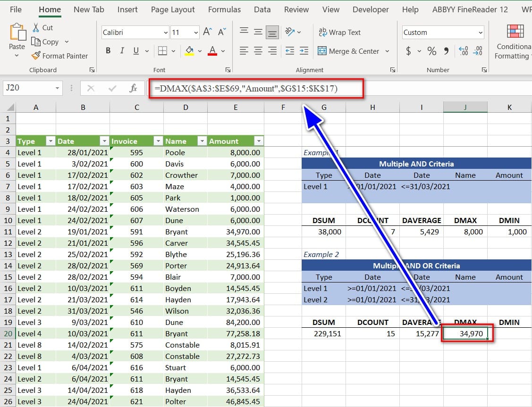Click the Merge & Center button
The width and height of the screenshot is (532, 407).
pos(349,51)
